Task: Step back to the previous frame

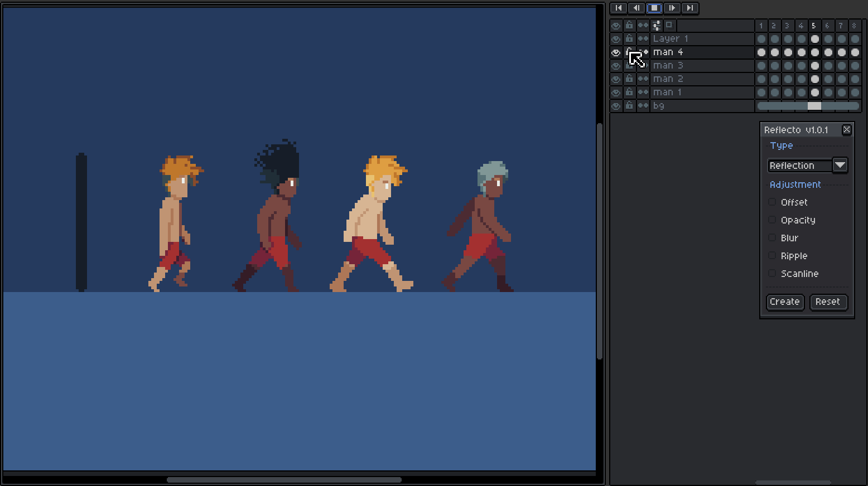Action: point(636,8)
